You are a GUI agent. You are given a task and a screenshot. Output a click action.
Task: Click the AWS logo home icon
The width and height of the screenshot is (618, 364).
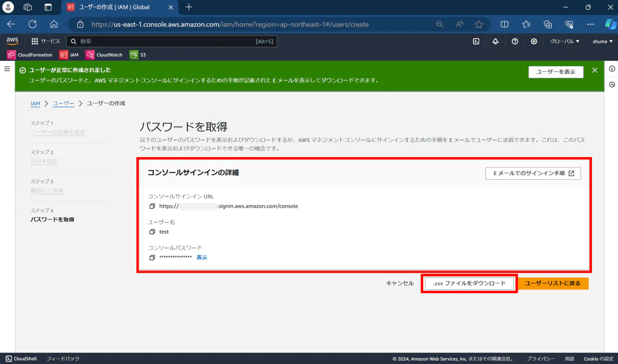12,41
